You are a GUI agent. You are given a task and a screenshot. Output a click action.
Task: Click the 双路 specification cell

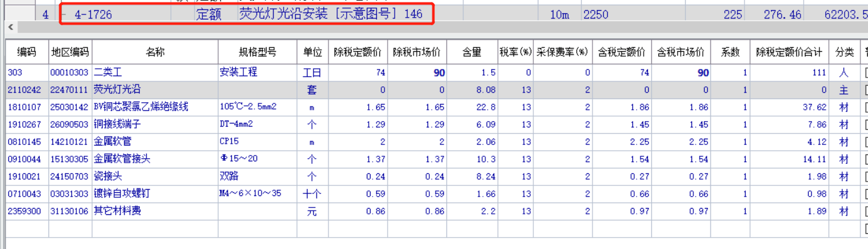pos(257,177)
